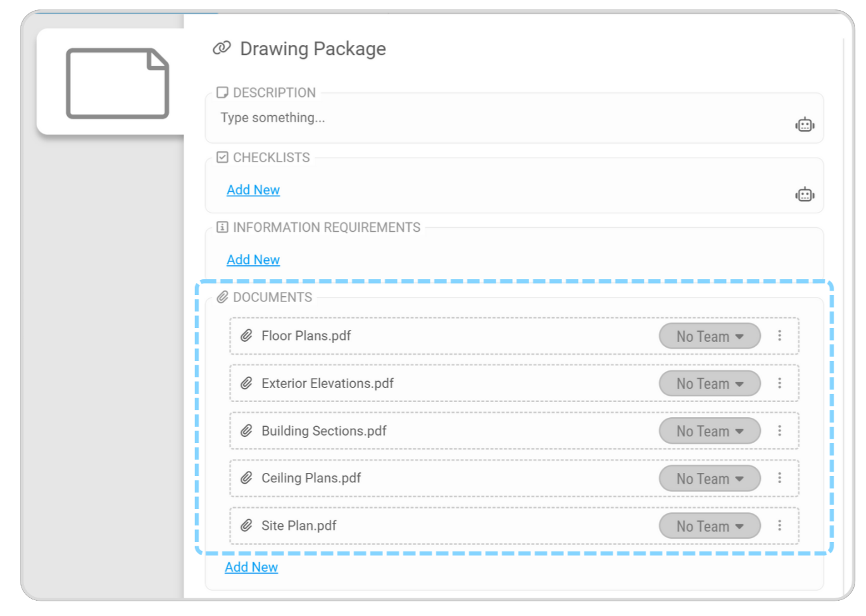The width and height of the screenshot is (866, 616).
Task: Open the three-dot menu for Exterior Elevations.pdf
Action: [779, 383]
